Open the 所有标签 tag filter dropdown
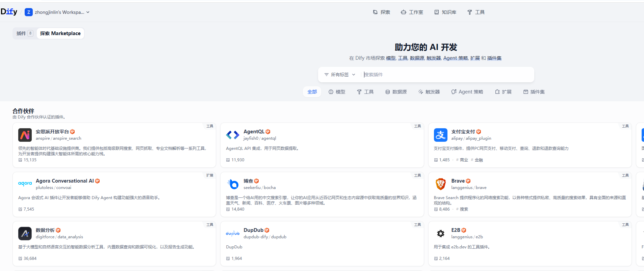Screen dimensions: 644x271 [x=339, y=75]
